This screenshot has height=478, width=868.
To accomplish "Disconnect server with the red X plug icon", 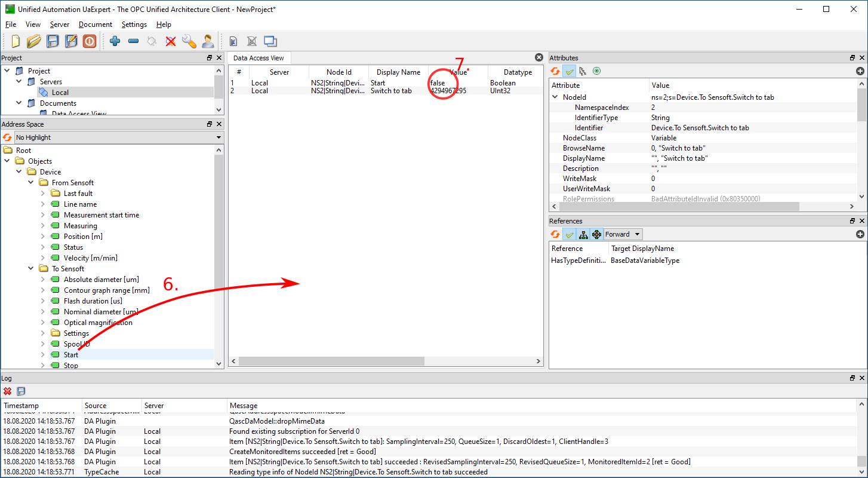I will click(x=171, y=41).
